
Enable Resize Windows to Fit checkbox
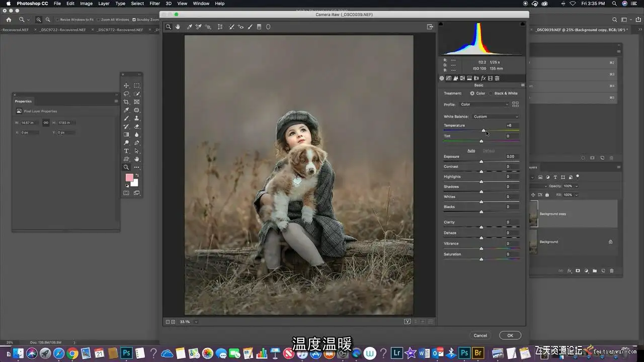tap(57, 20)
